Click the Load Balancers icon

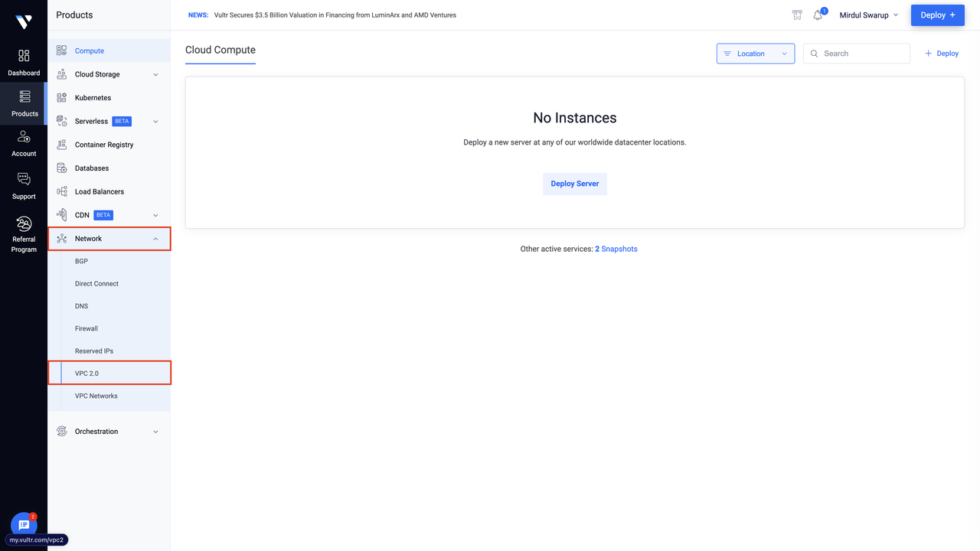pyautogui.click(x=61, y=191)
